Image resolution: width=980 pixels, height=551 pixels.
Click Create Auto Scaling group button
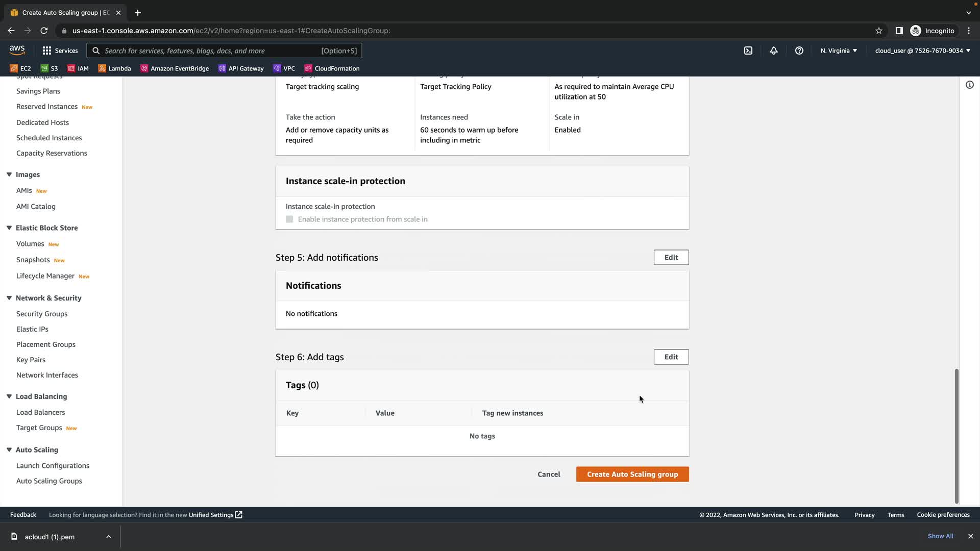pos(632,474)
